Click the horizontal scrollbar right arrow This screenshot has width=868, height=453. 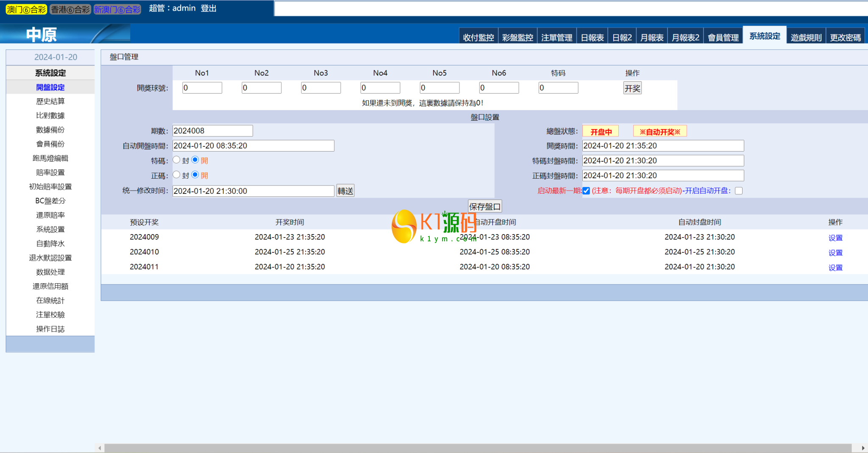pyautogui.click(x=863, y=448)
